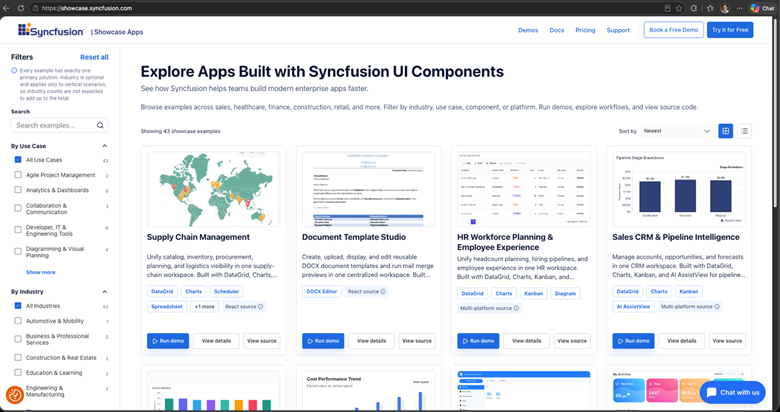Click Try it for Free button
The height and width of the screenshot is (412, 780).
(x=730, y=30)
